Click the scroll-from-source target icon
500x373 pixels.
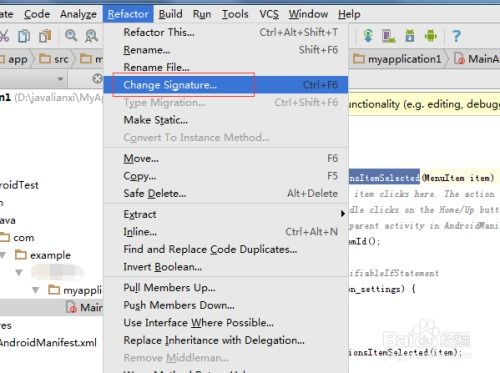pyautogui.click(x=97, y=79)
